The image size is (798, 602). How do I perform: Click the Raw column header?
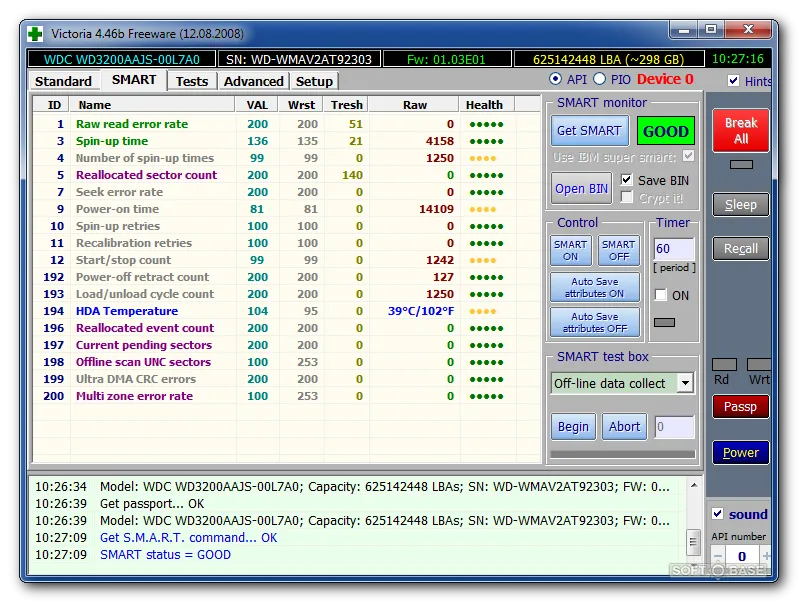[415, 105]
